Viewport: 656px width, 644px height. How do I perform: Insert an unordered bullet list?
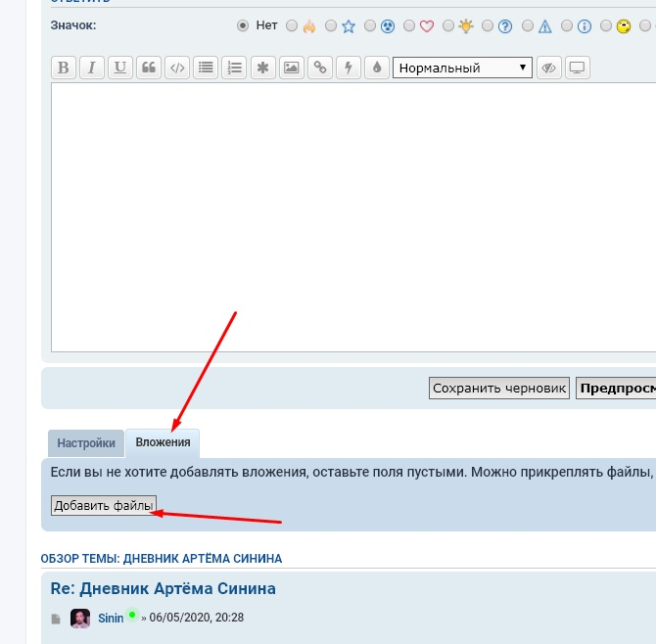[x=206, y=68]
